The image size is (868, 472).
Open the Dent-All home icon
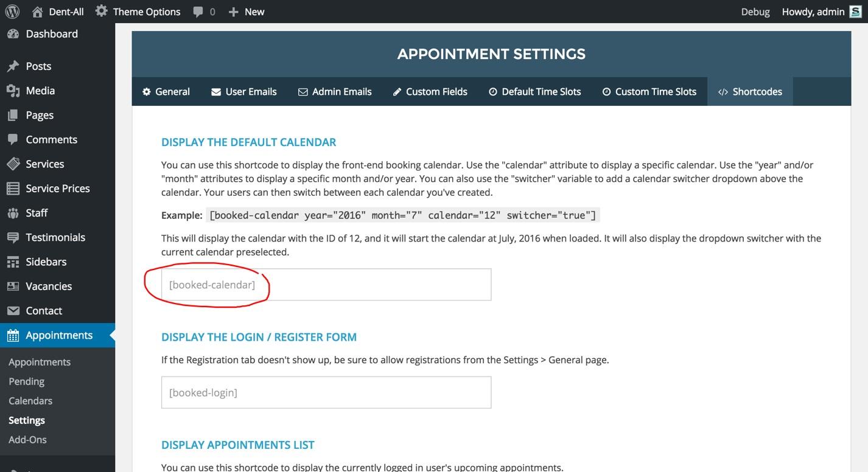(x=38, y=12)
